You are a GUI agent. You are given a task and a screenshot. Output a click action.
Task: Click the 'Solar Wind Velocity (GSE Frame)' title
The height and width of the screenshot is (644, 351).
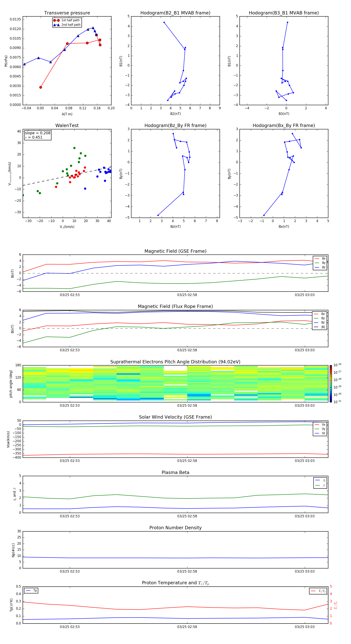[175, 417]
